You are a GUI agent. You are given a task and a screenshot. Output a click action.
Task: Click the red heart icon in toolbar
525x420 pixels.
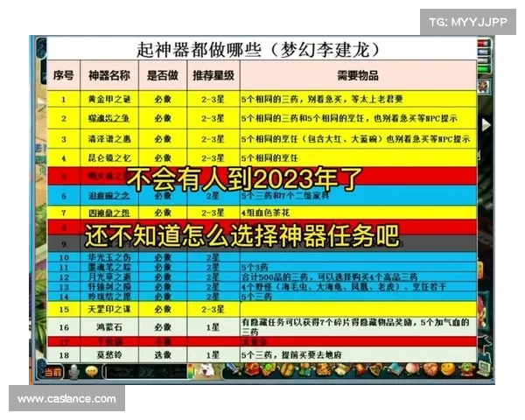[x=430, y=370]
